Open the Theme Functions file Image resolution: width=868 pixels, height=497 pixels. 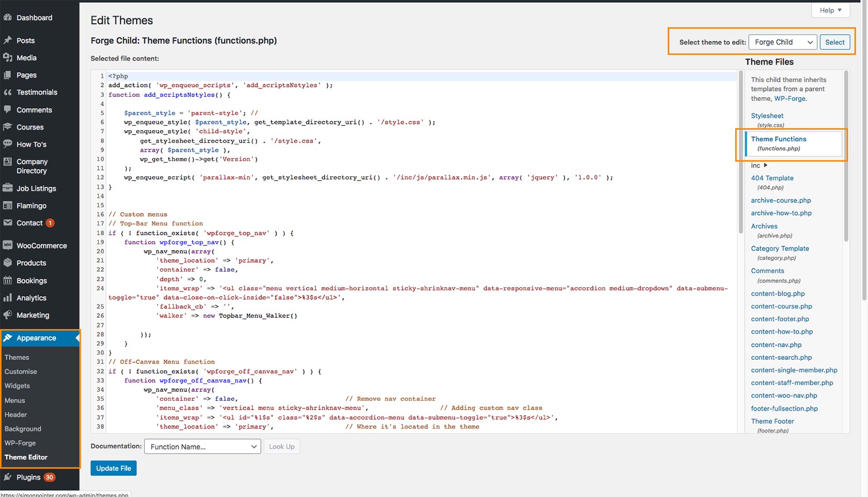pyautogui.click(x=779, y=139)
